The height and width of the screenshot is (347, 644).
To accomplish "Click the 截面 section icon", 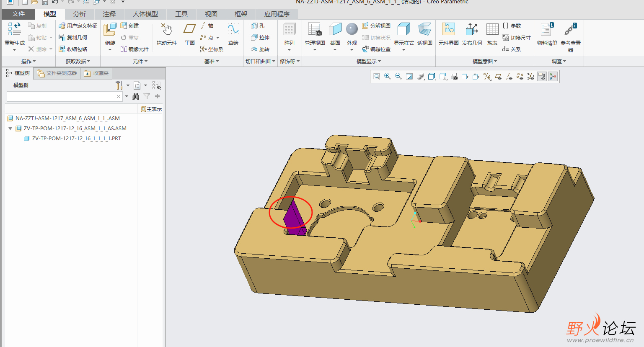I will coord(335,29).
